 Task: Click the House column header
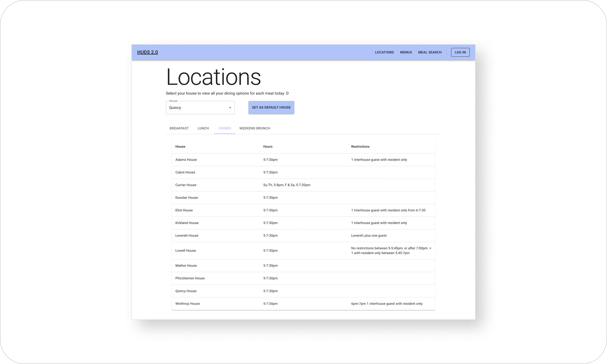[180, 147]
